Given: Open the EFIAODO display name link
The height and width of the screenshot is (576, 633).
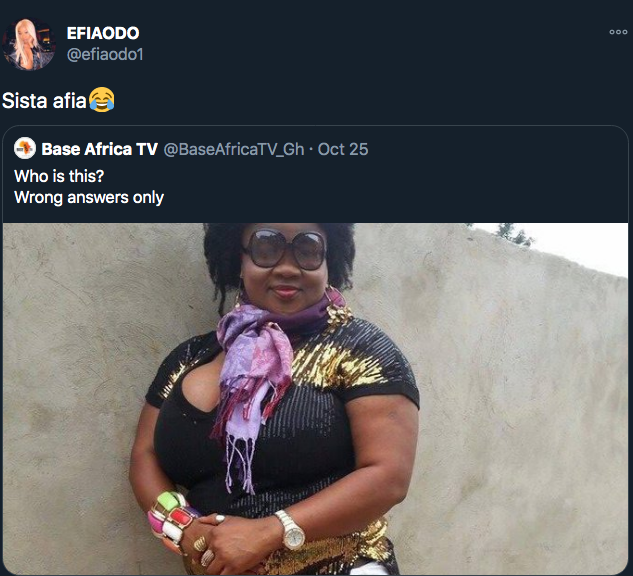Looking at the screenshot, I should (103, 33).
